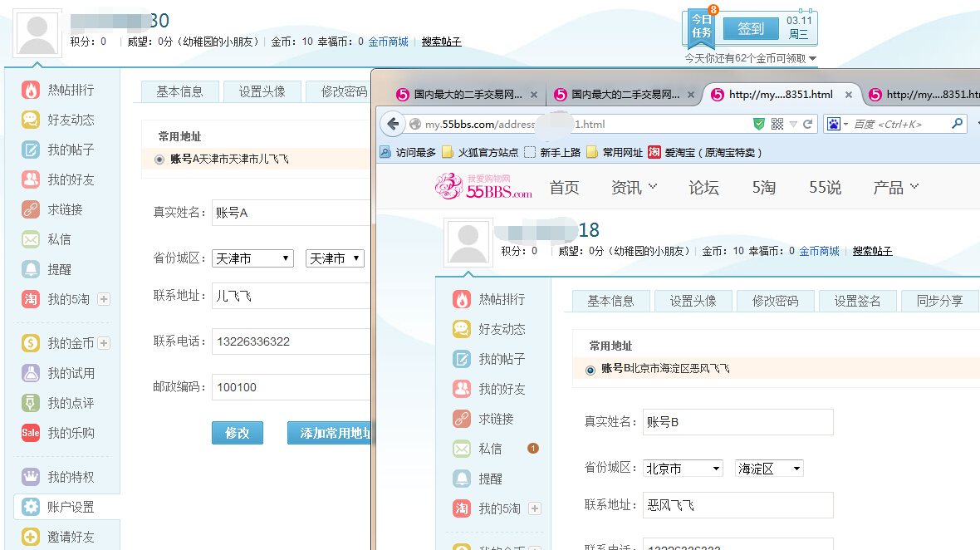The width and height of the screenshot is (980, 550).
Task: Open 基本信息 tab in left window
Action: click(179, 92)
